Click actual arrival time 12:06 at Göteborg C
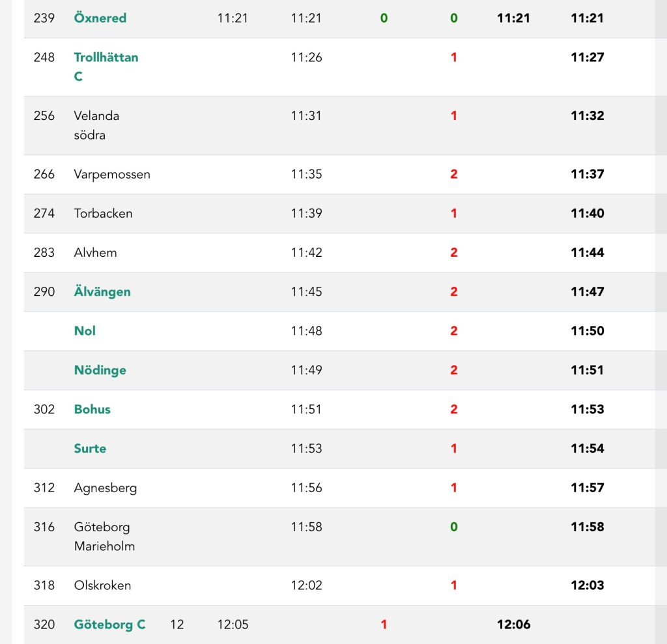667x644 pixels. tap(513, 624)
